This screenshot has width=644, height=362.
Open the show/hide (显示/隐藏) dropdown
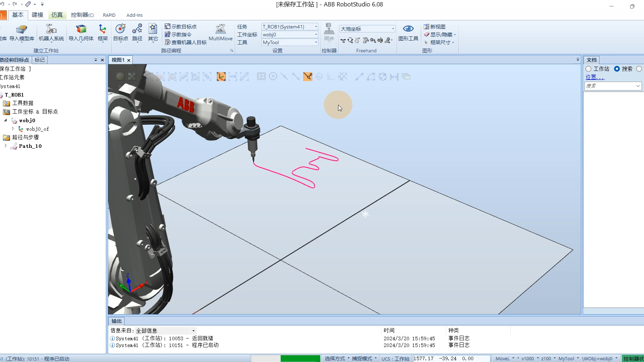click(440, 35)
